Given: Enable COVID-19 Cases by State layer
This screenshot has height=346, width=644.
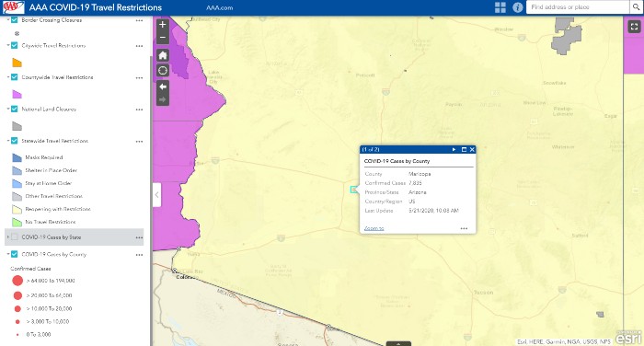Looking at the screenshot, I should (x=15, y=237).
